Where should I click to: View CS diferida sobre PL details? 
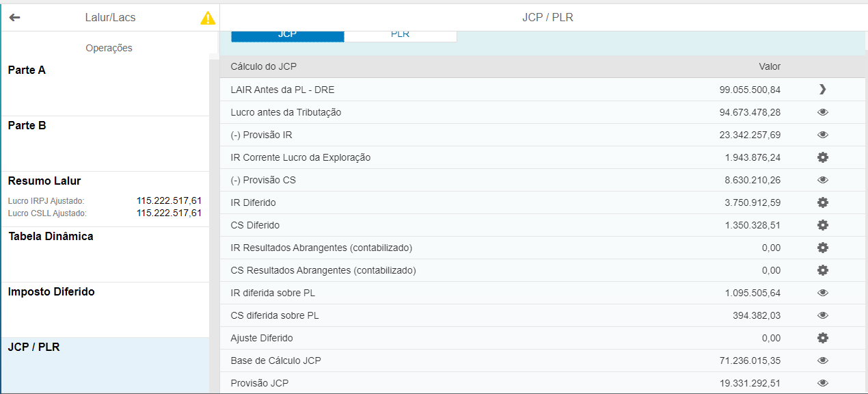click(823, 315)
